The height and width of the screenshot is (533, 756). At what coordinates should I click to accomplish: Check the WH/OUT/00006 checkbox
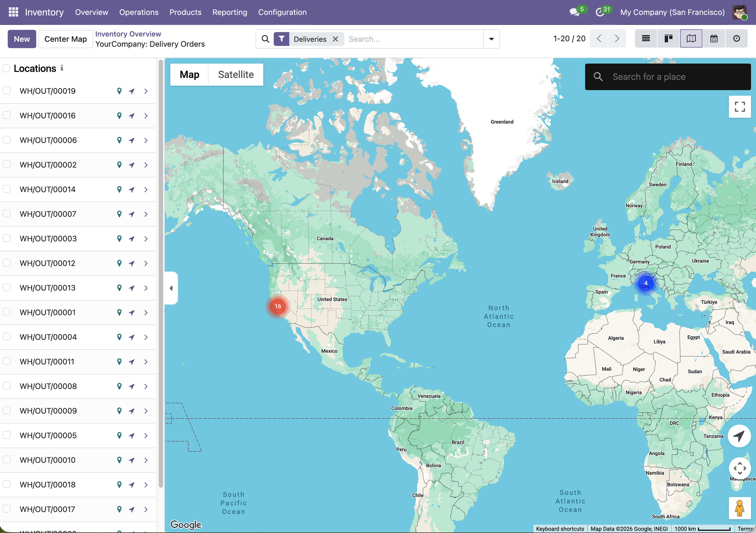(x=7, y=140)
